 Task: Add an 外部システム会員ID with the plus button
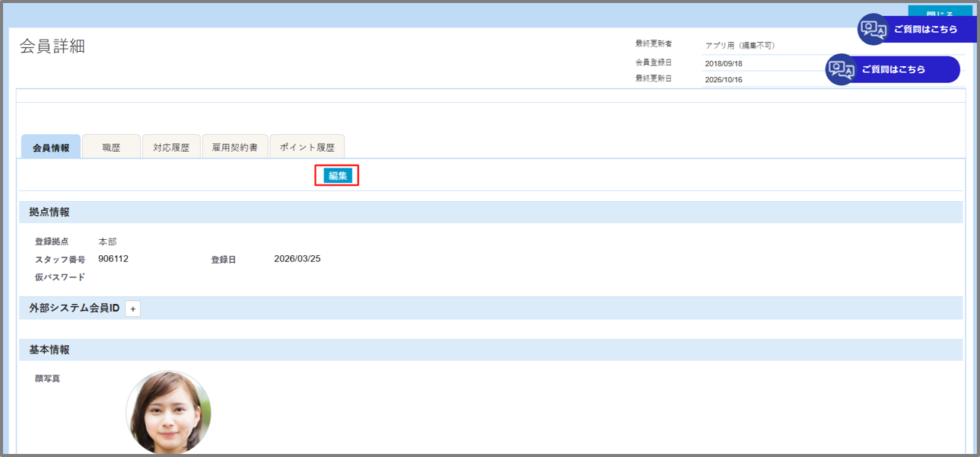(x=132, y=308)
